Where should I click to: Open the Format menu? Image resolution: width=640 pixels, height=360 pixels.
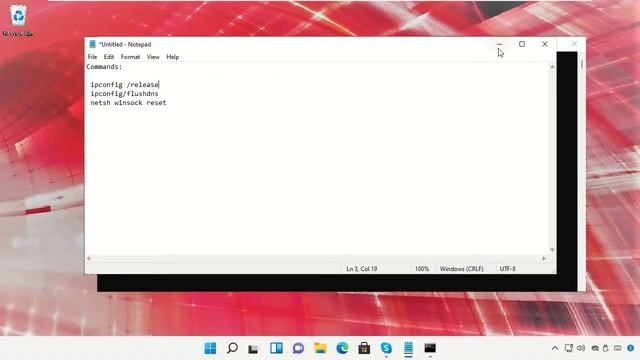(x=130, y=57)
